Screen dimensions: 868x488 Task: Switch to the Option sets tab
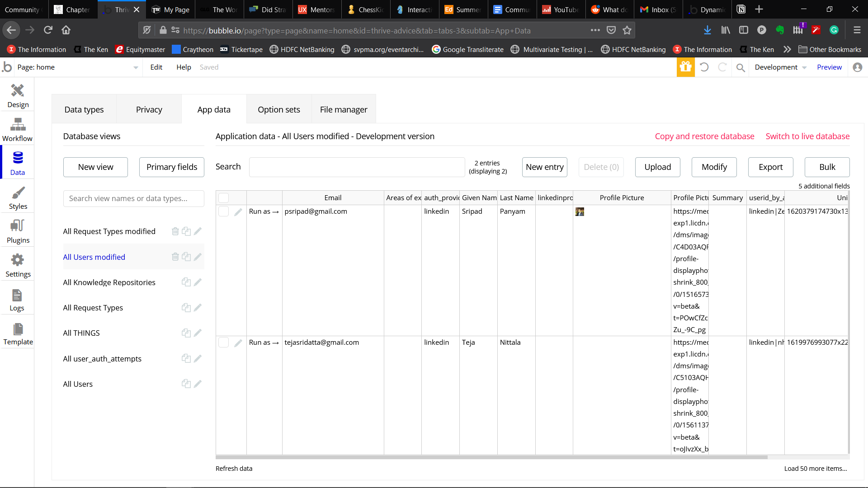click(x=278, y=109)
